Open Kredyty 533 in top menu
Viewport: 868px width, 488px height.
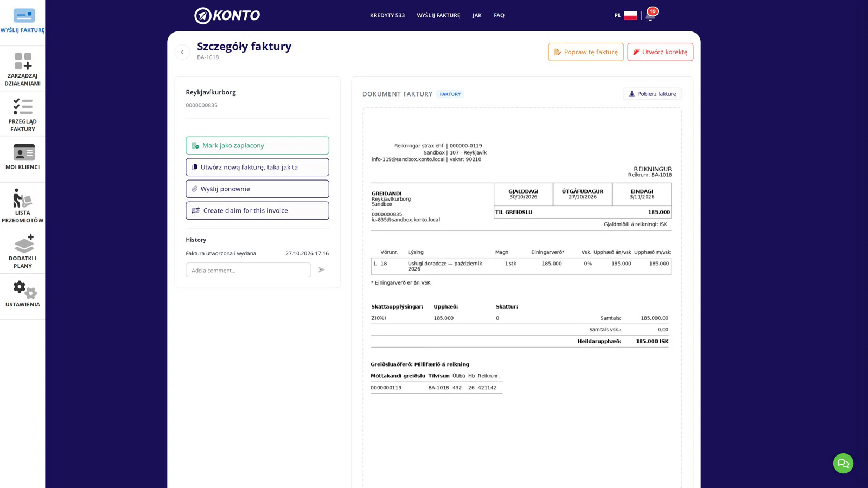387,15
